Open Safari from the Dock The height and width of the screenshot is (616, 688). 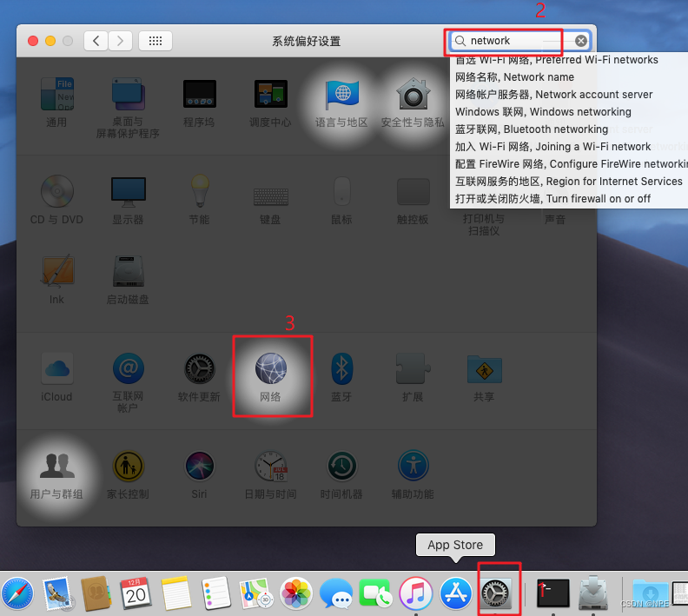(17, 593)
